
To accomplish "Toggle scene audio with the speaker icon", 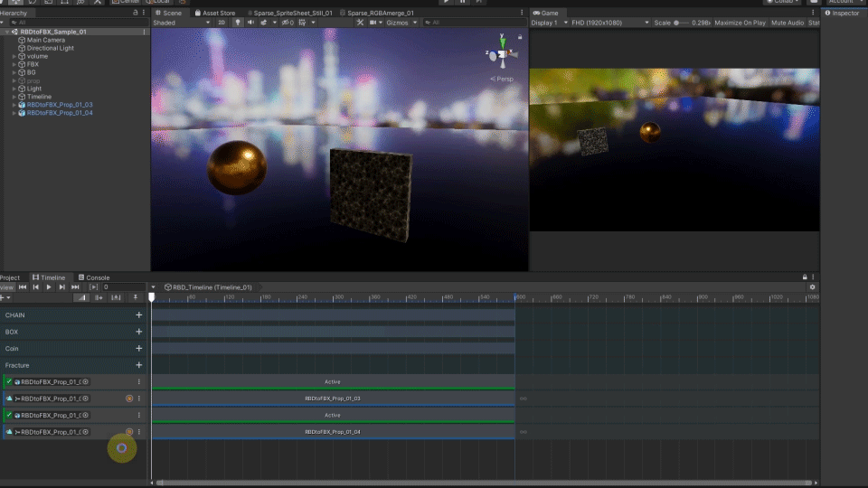I will point(250,23).
